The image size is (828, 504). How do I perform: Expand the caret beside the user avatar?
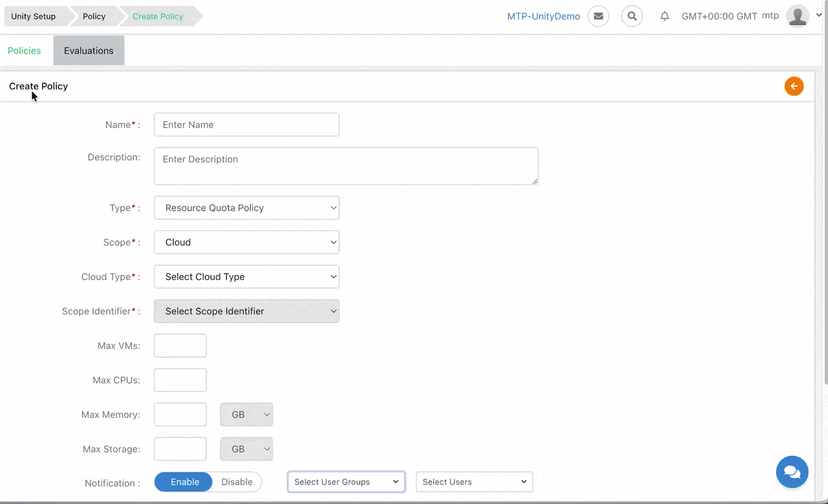pyautogui.click(x=819, y=14)
